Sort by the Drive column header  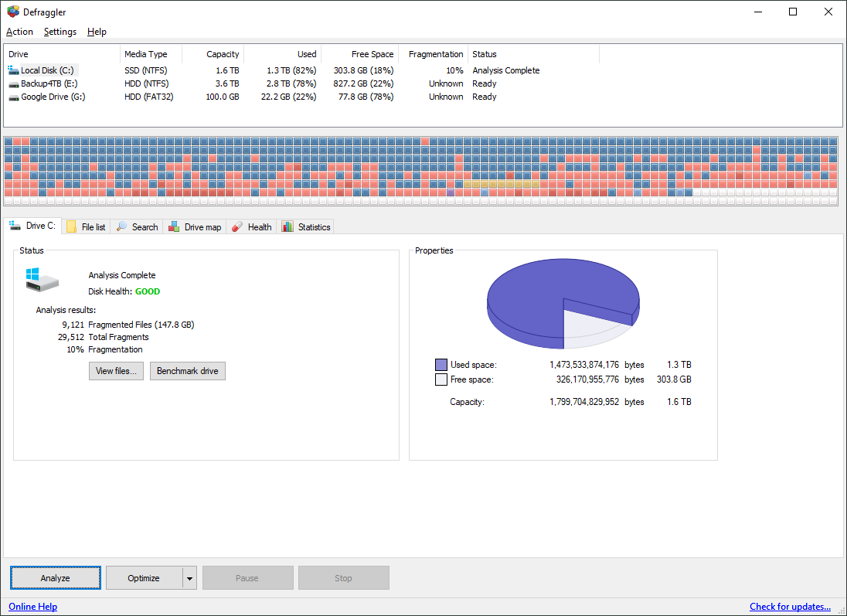coord(62,54)
